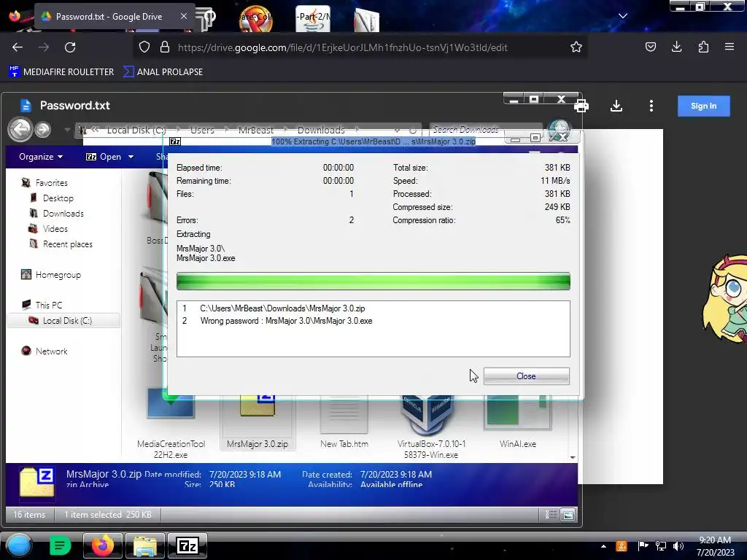Bookmark this page with the star icon

[576, 47]
